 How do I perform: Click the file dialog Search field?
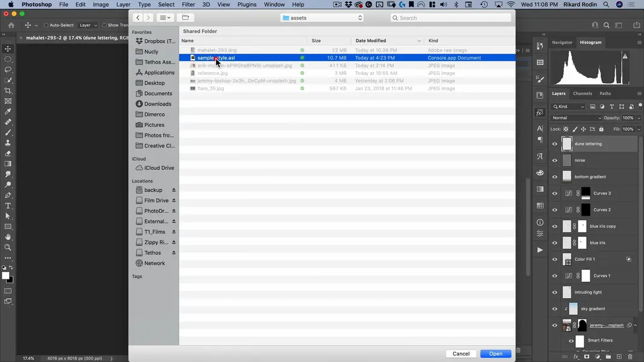pyautogui.click(x=450, y=17)
